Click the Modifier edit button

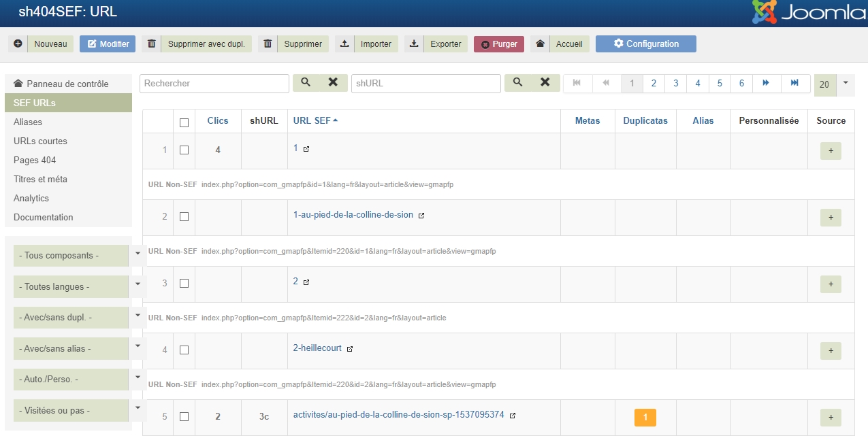tap(108, 44)
